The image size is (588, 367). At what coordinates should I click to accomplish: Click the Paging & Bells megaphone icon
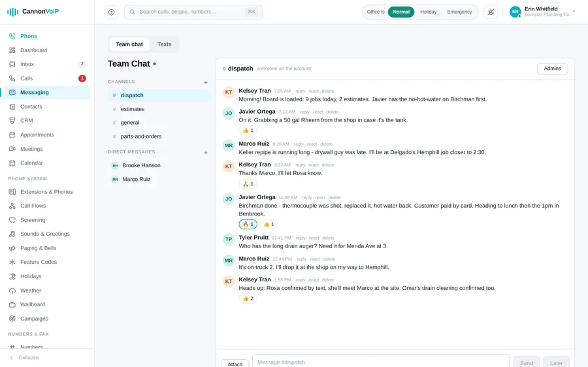pyautogui.click(x=12, y=248)
